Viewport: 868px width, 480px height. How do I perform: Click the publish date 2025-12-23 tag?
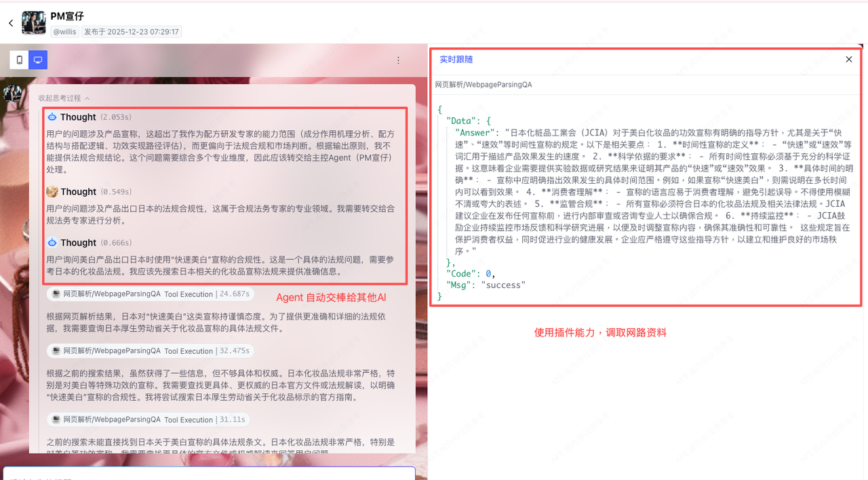[132, 32]
